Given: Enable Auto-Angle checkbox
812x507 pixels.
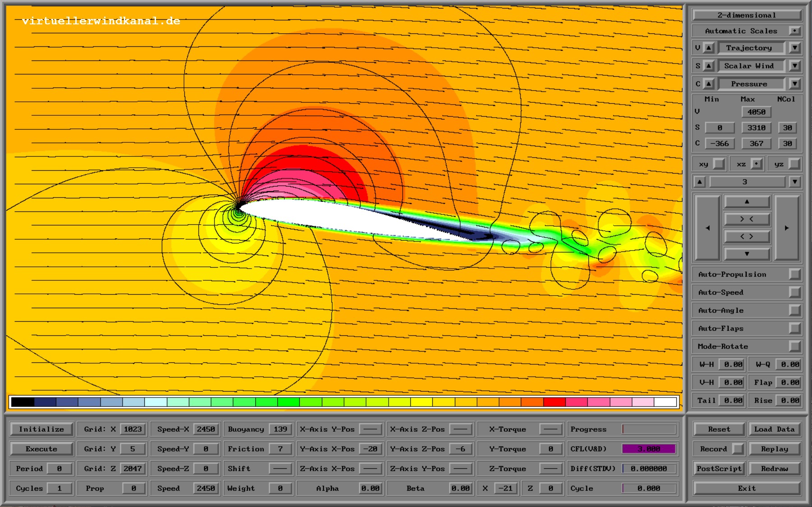Looking at the screenshot, I should tap(795, 310).
